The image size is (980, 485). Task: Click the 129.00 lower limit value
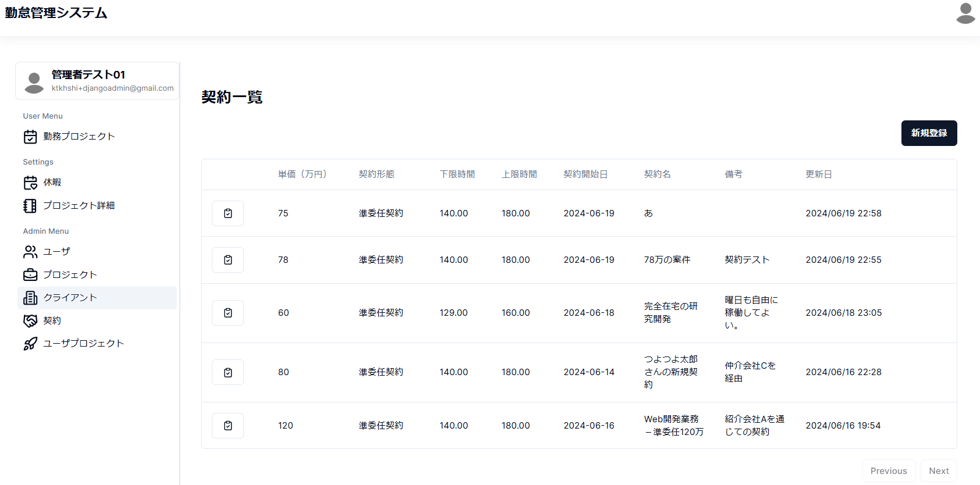point(453,313)
